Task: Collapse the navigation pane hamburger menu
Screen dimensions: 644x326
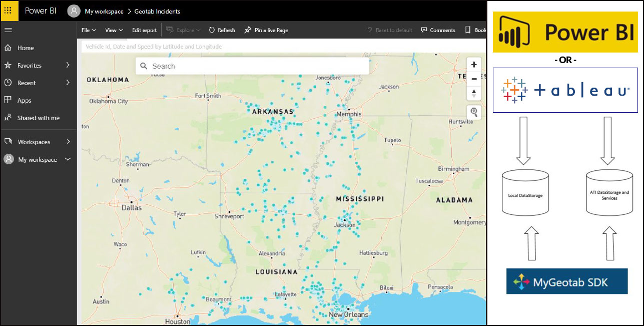Action: (x=8, y=30)
